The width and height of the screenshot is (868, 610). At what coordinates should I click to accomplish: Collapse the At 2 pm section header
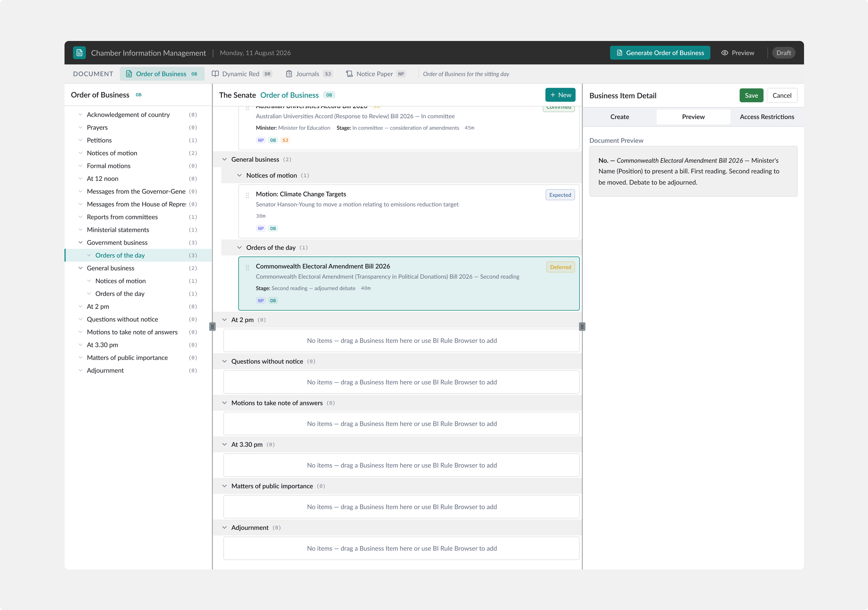pos(225,320)
